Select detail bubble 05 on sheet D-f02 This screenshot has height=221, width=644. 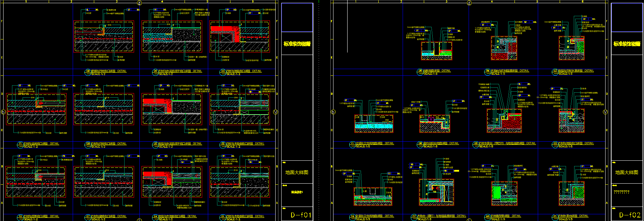(x=476, y=144)
